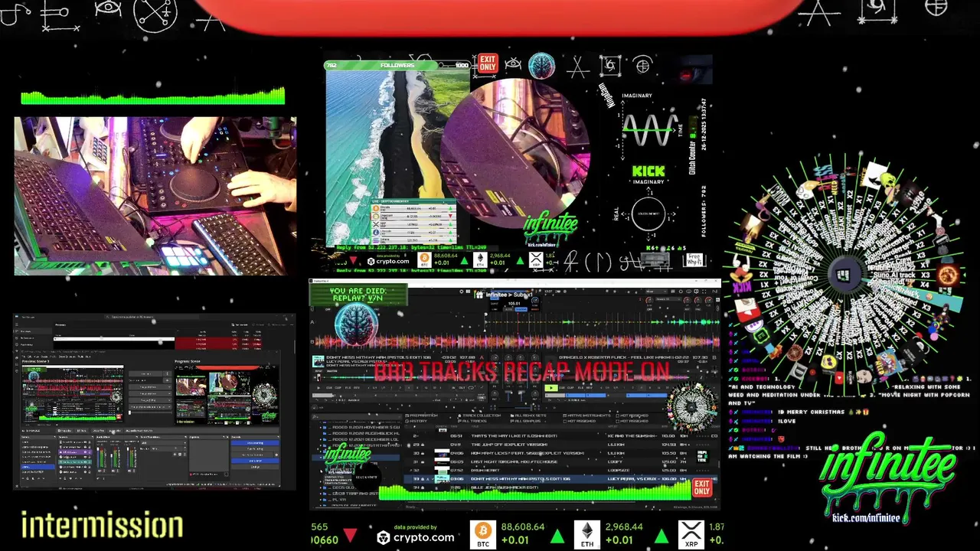Click Run new task in Task Manager

pyautogui.click(x=240, y=325)
